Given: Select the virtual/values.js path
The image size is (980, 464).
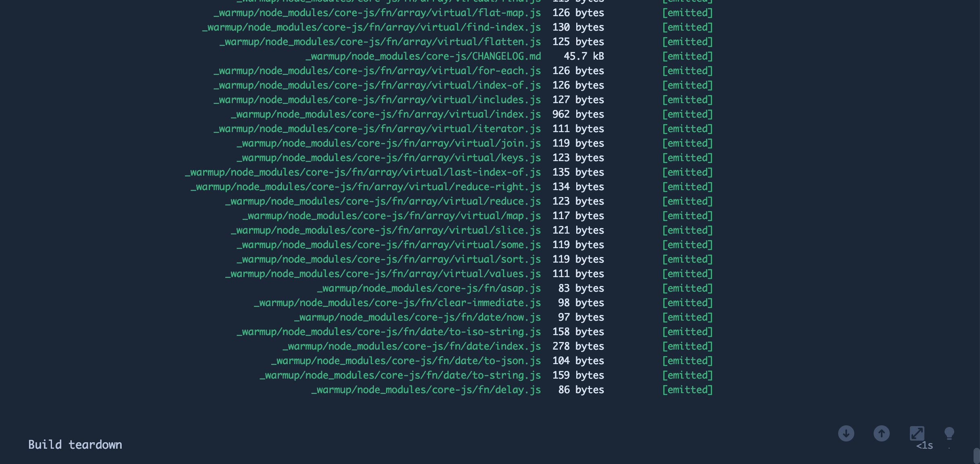Looking at the screenshot, I should tap(383, 274).
